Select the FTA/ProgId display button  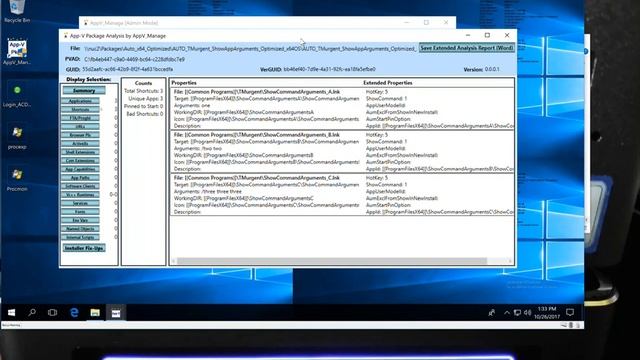pyautogui.click(x=80, y=118)
